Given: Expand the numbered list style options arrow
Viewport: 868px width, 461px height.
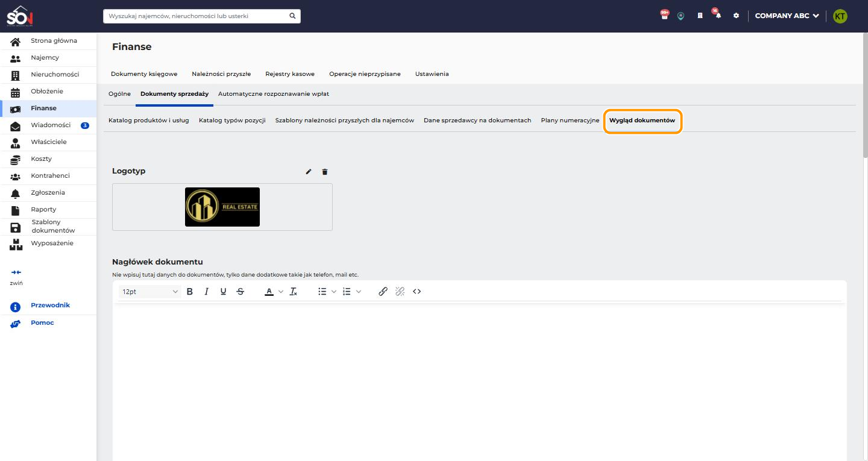Looking at the screenshot, I should [x=359, y=292].
